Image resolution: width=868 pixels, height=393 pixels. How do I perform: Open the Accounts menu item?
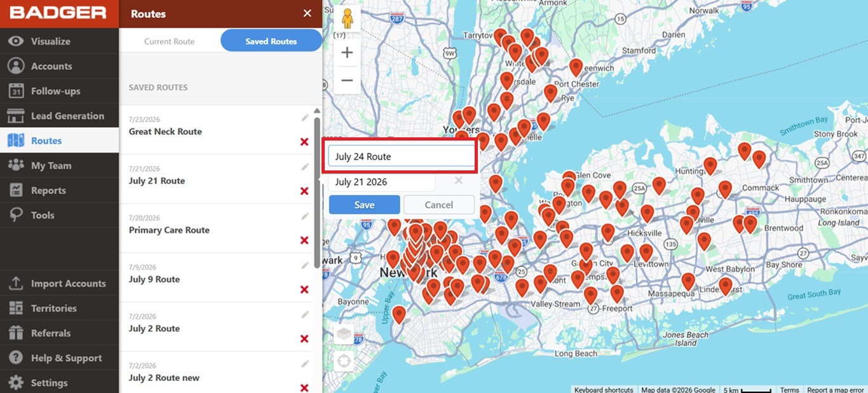(59, 66)
